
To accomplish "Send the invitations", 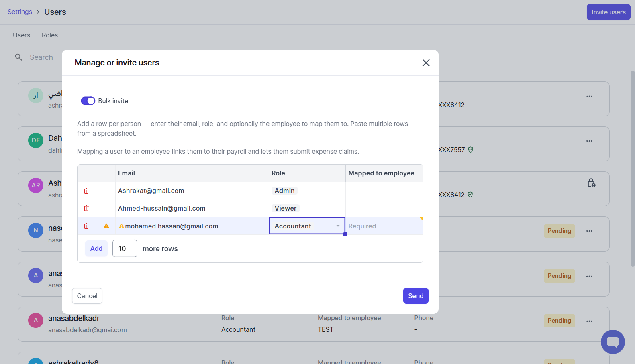I will [x=416, y=296].
